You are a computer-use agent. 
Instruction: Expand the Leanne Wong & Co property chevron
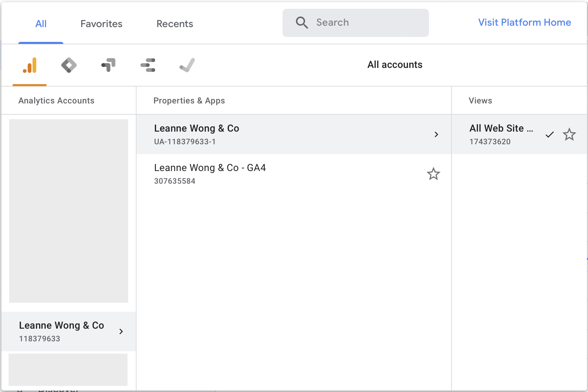(x=436, y=134)
